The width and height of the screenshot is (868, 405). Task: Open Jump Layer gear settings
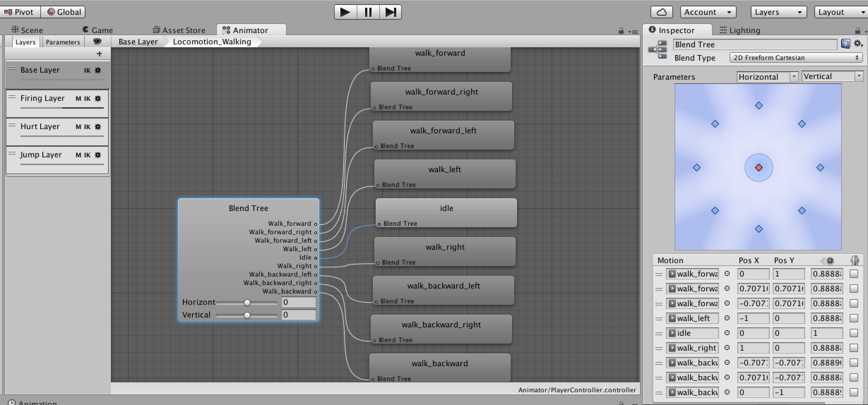coord(98,155)
